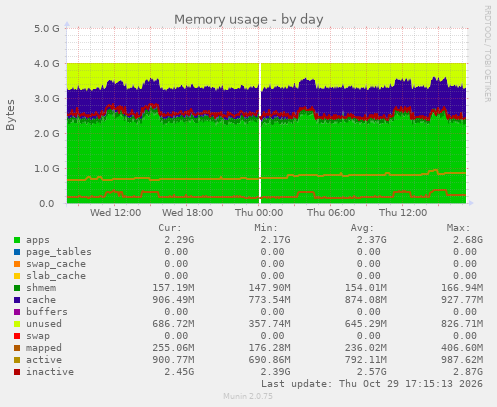This screenshot has height=407, width=497.
Task: Click the 'swap' legend label
Action: click(38, 336)
